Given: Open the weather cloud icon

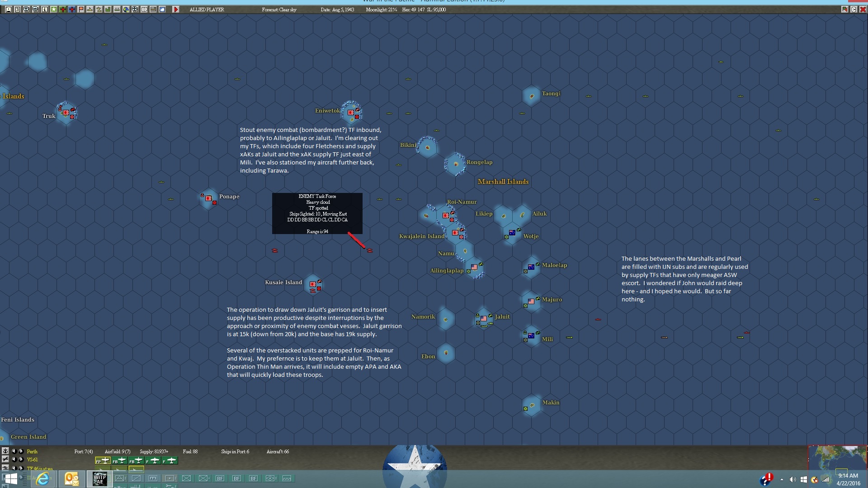Looking at the screenshot, I should pos(162,9).
